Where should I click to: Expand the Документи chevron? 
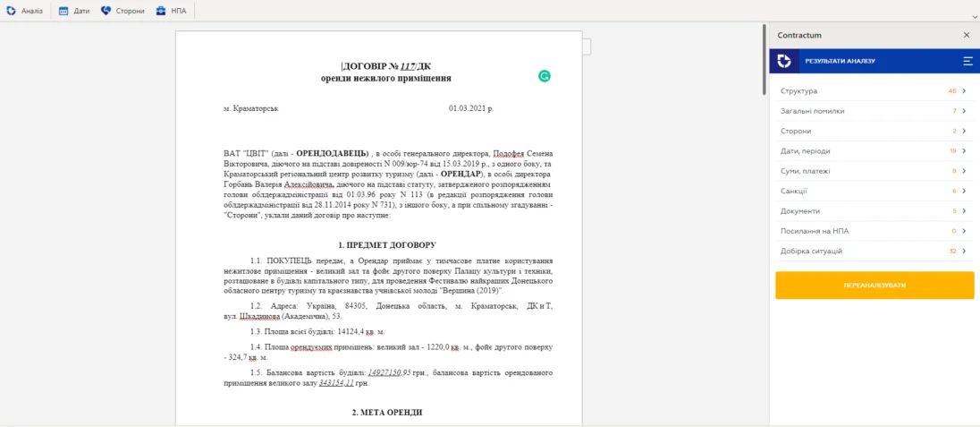coord(964,211)
